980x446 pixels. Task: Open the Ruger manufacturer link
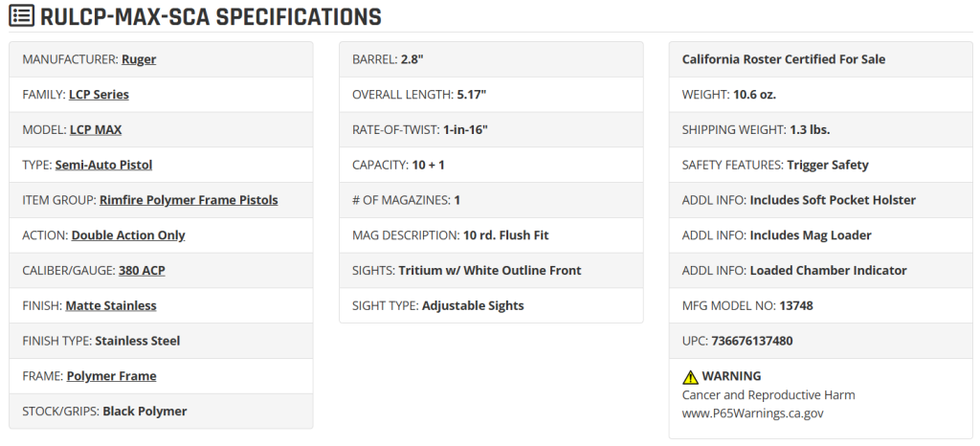point(139,59)
